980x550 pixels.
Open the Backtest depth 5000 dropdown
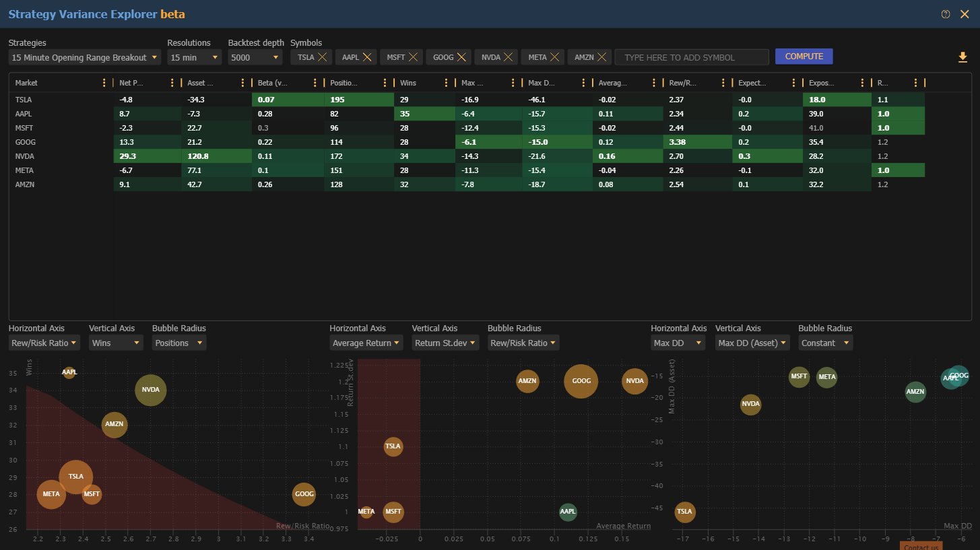coord(256,57)
